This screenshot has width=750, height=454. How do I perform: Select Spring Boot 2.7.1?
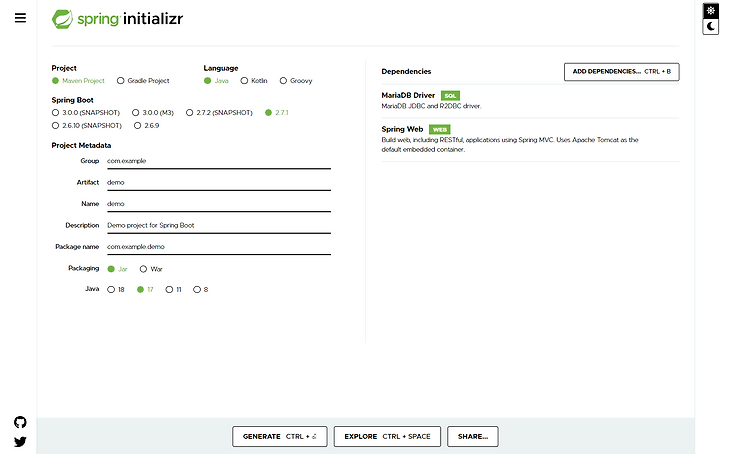[277, 113]
